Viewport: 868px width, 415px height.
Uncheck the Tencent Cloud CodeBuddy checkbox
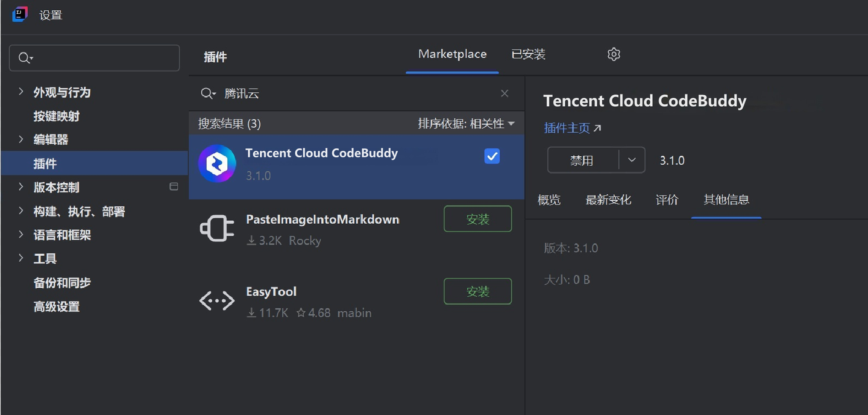[x=492, y=156]
